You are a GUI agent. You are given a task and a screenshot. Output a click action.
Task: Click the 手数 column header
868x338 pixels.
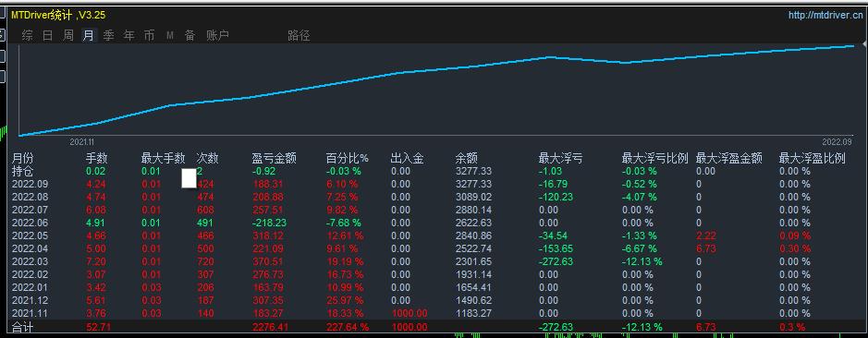tap(97, 159)
